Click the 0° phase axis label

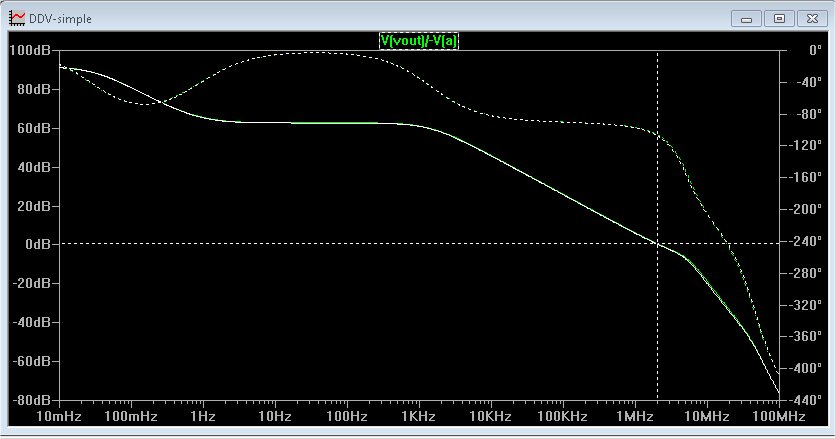coord(815,51)
